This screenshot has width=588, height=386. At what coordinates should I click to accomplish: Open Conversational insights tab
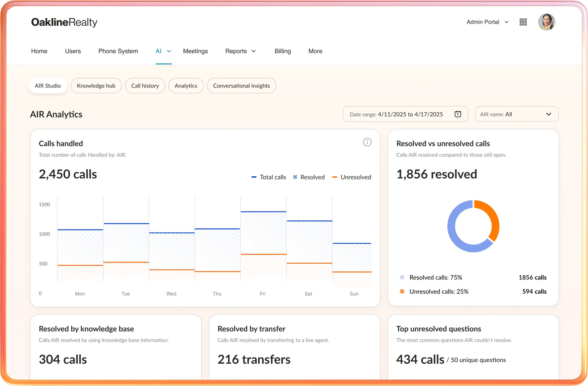point(241,86)
